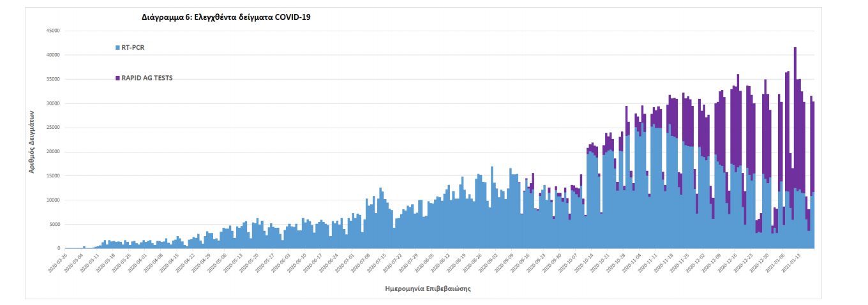Click the chart title Διάγραμμα 6
Screen dimensions: 868x305
click(226, 17)
